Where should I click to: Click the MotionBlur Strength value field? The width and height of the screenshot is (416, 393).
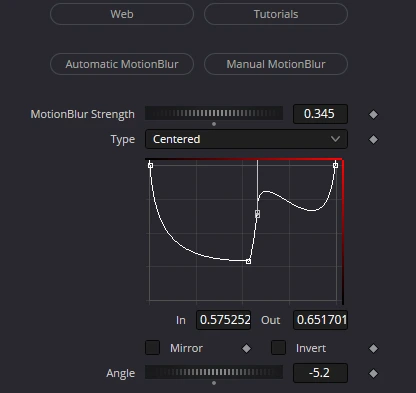point(320,114)
